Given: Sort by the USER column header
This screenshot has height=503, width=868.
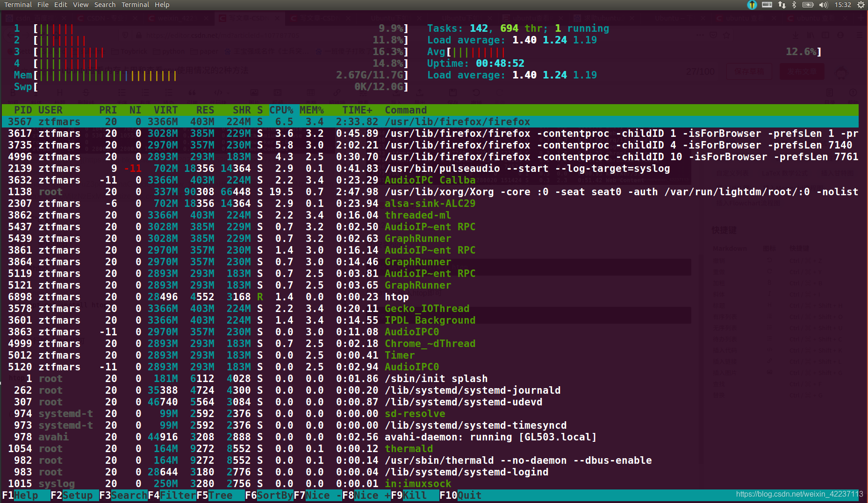Looking at the screenshot, I should pos(50,110).
